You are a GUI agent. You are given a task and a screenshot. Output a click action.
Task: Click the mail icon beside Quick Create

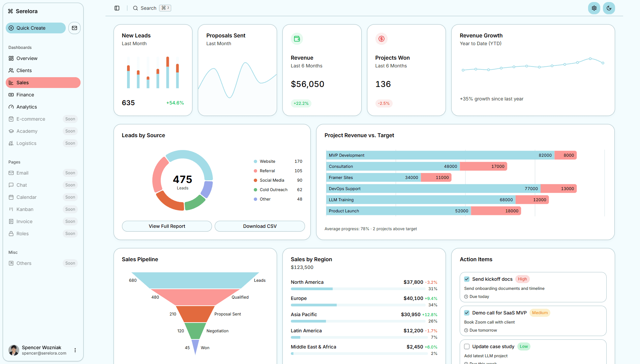74,28
